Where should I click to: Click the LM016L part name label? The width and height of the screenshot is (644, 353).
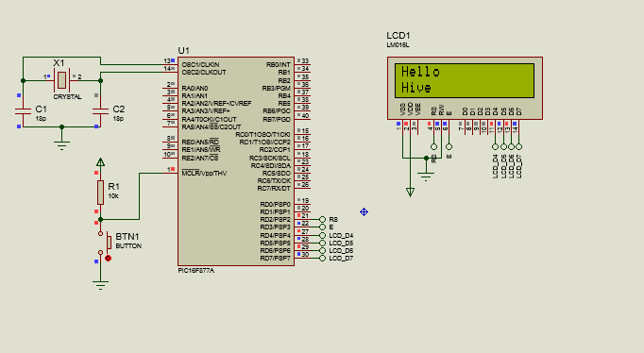[x=398, y=45]
